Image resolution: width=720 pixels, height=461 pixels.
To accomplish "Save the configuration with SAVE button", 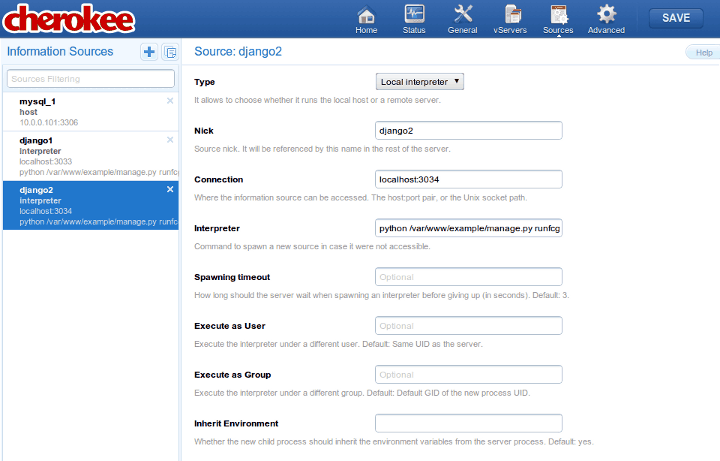I will click(676, 18).
